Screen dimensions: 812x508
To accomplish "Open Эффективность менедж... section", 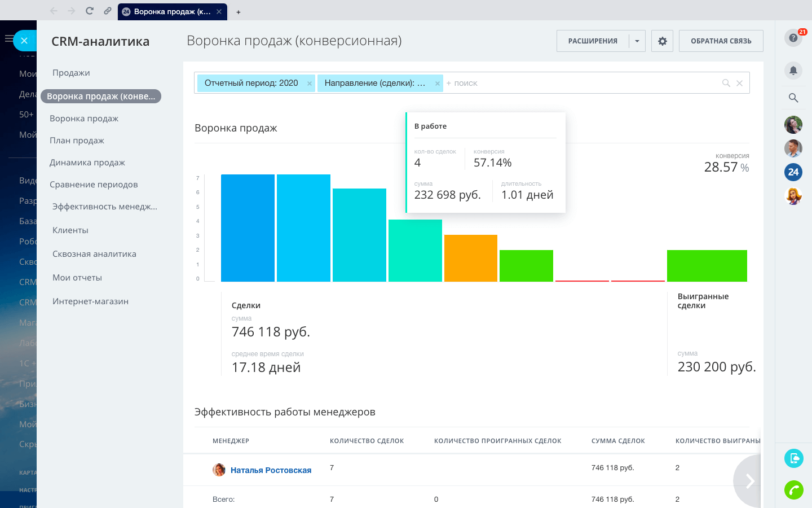I will tap(105, 207).
